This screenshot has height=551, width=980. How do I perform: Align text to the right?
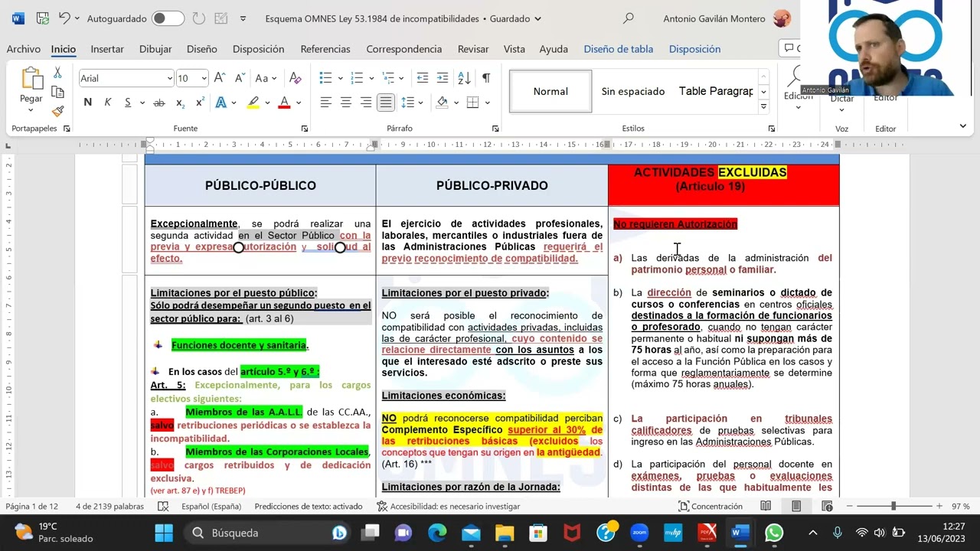(x=366, y=103)
